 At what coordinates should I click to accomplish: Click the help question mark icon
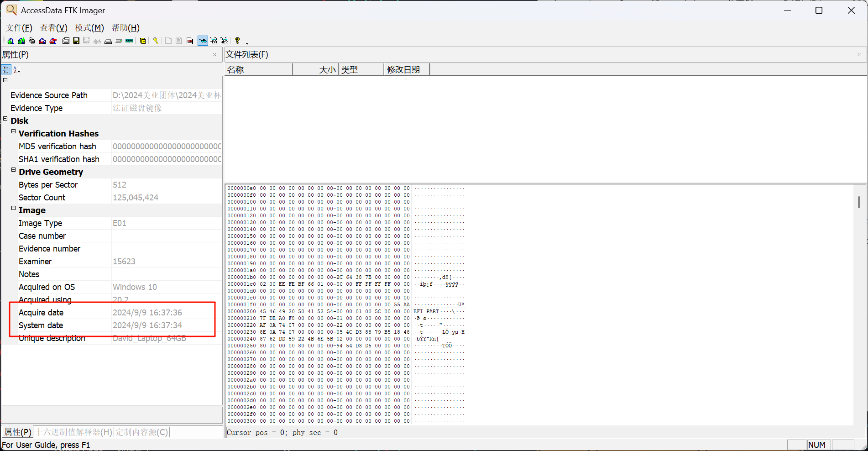point(237,41)
